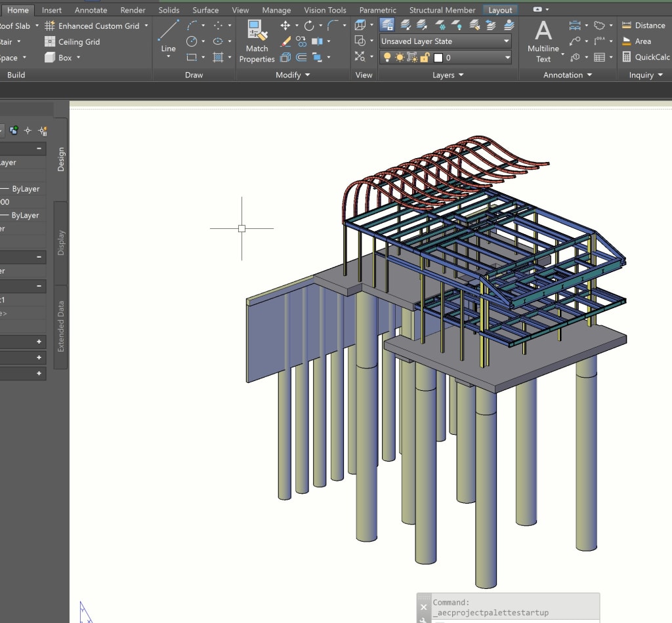
Task: Expand the Box tool dropdown arrow
Action: pyautogui.click(x=78, y=58)
